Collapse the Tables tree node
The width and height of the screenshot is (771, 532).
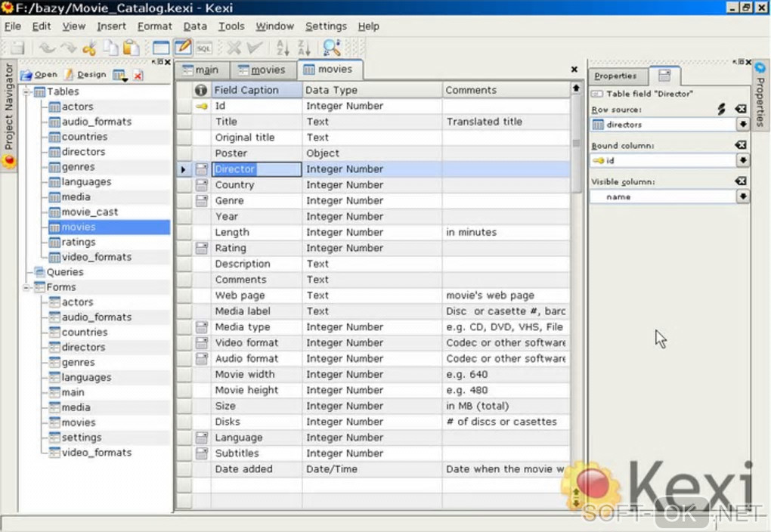pyautogui.click(x=27, y=91)
